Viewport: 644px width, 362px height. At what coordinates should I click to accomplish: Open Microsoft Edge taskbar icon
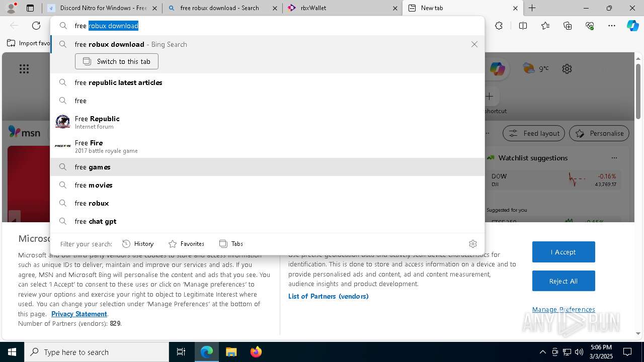(207, 352)
